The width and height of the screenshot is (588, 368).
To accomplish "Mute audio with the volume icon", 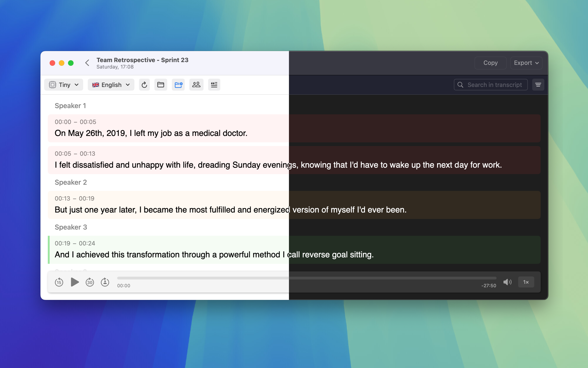I will [507, 282].
